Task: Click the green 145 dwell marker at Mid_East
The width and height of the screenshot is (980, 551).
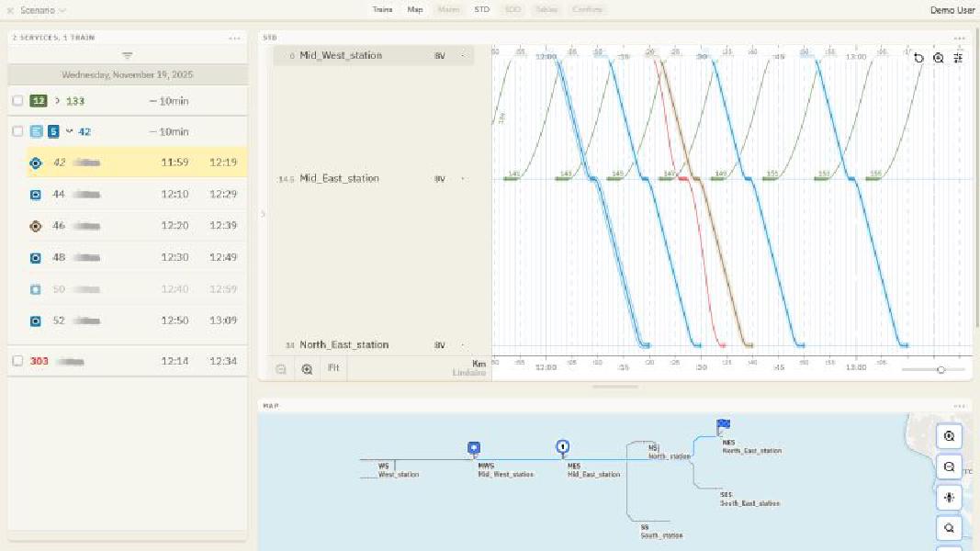Action: [x=614, y=177]
